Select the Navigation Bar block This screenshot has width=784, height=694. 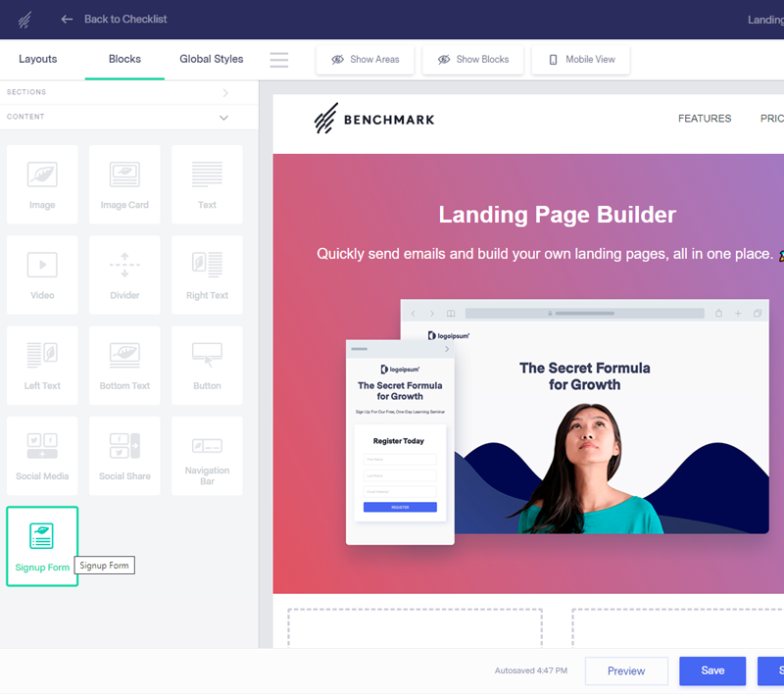207,455
